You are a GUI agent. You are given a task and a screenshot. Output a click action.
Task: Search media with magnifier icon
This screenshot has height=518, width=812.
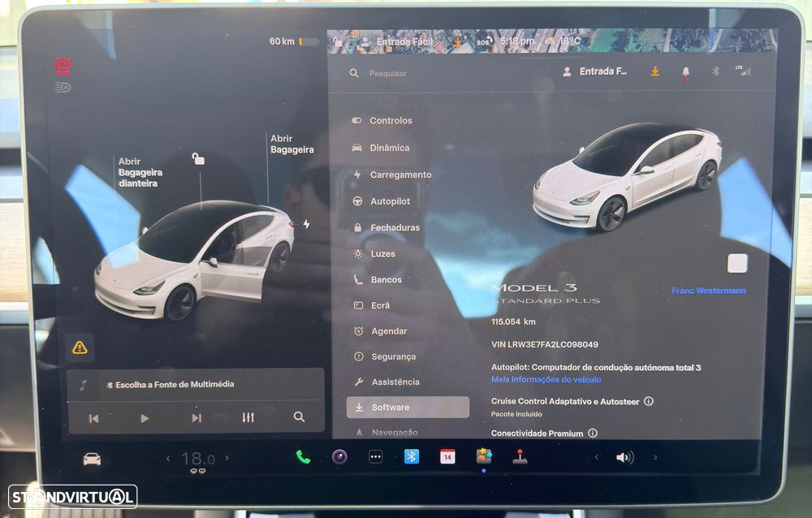[299, 417]
